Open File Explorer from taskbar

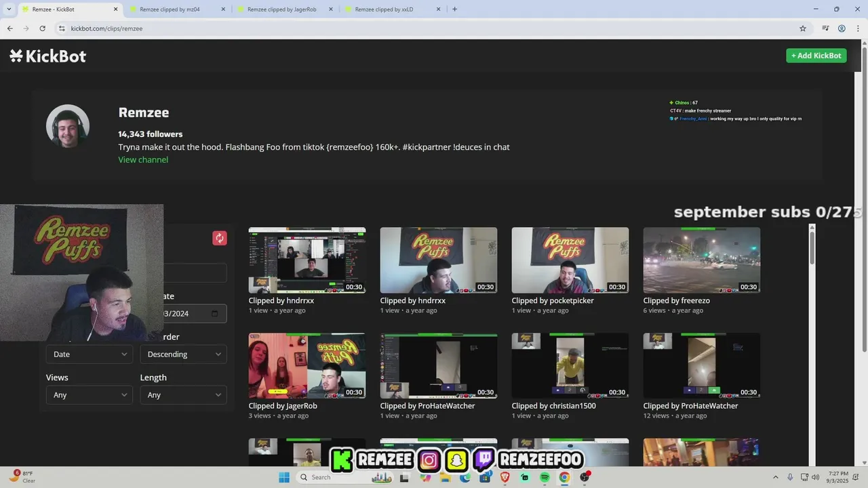(x=445, y=477)
